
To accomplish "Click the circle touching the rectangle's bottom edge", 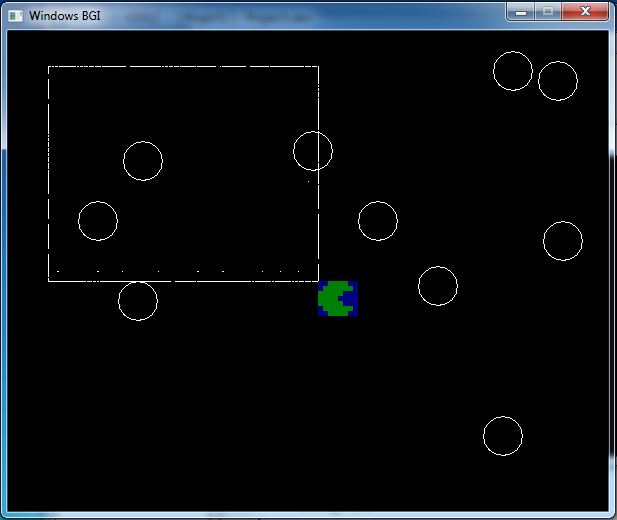I will [138, 301].
